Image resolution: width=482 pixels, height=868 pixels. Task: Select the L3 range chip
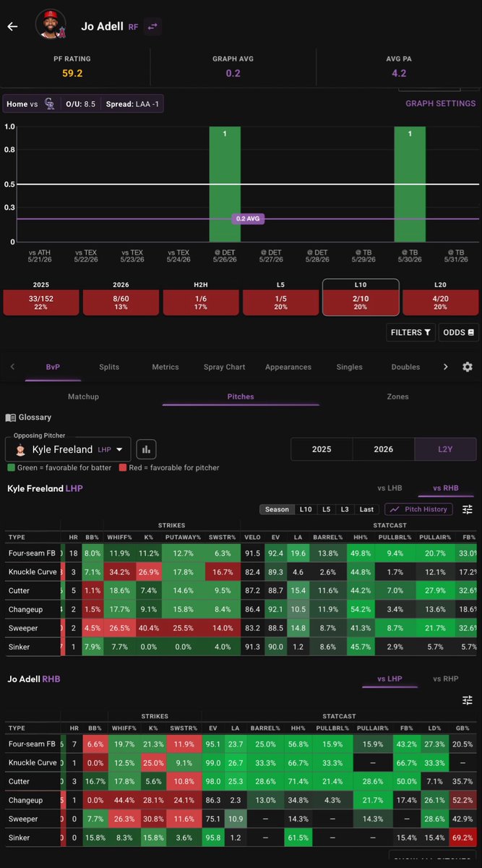click(x=345, y=509)
